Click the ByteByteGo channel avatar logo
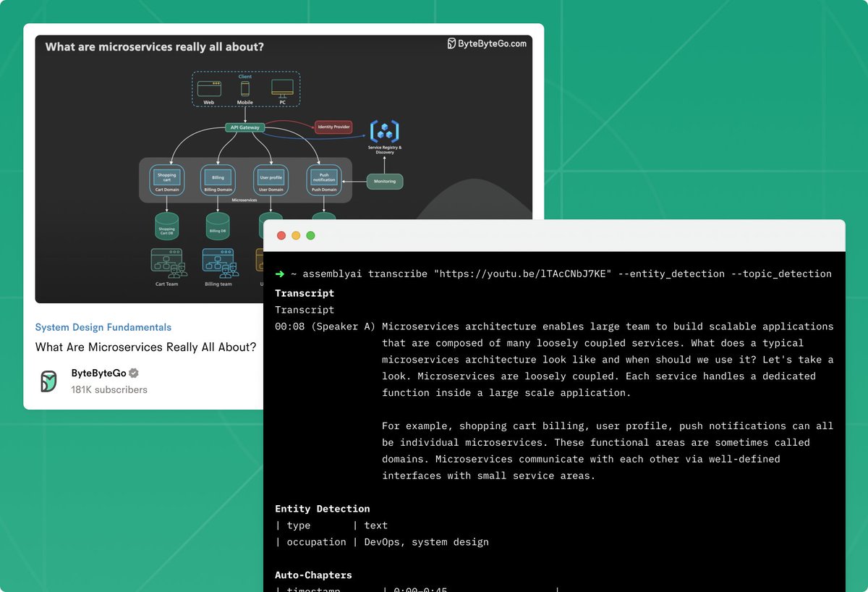The height and width of the screenshot is (592, 868). click(48, 381)
